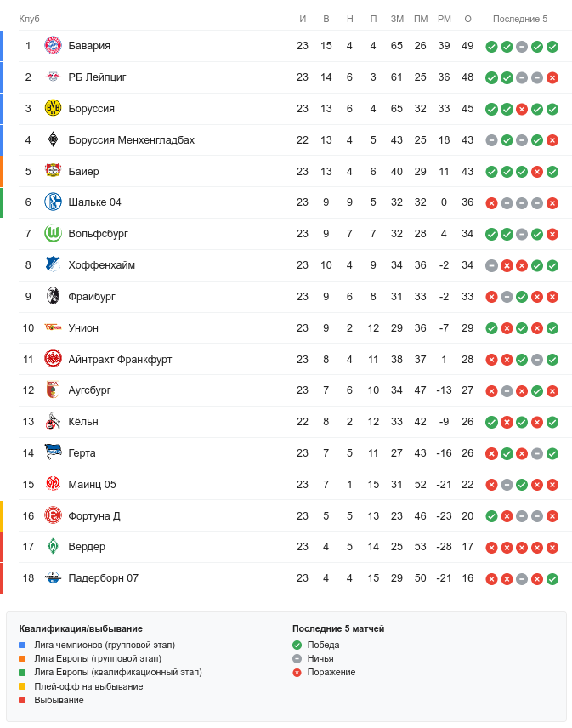Viewport: 572px width, 728px height.
Task: Click Paderborn's most recent win icon
Action: pos(552,579)
